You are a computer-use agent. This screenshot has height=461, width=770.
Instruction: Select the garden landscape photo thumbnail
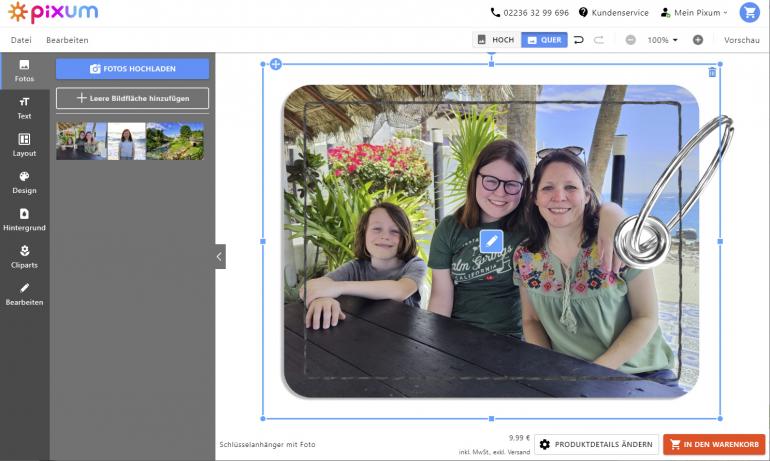pos(176,141)
